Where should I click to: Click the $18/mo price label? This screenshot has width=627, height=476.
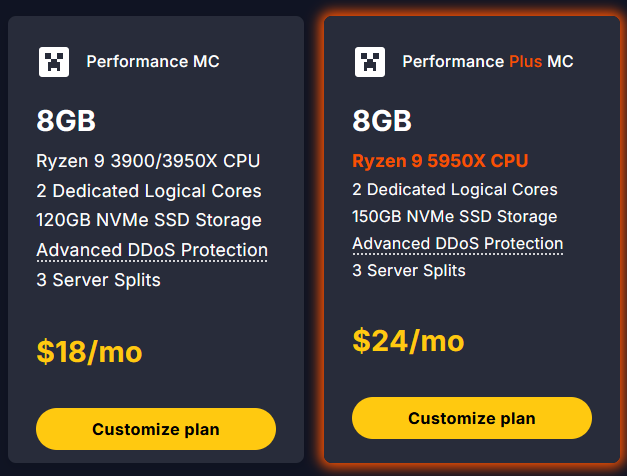pos(89,351)
